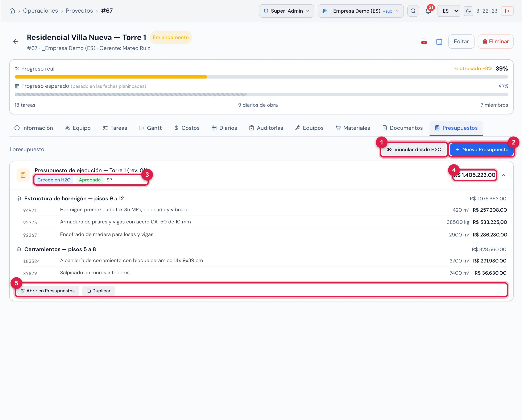Collapse the budget card with chevron
Screen dimensions: 522x420
504,175
